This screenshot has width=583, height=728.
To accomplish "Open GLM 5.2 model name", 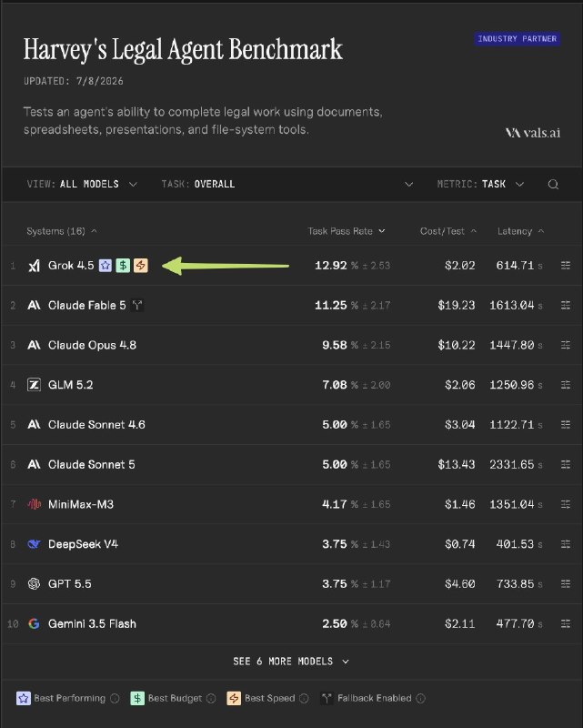I will 71,385.
